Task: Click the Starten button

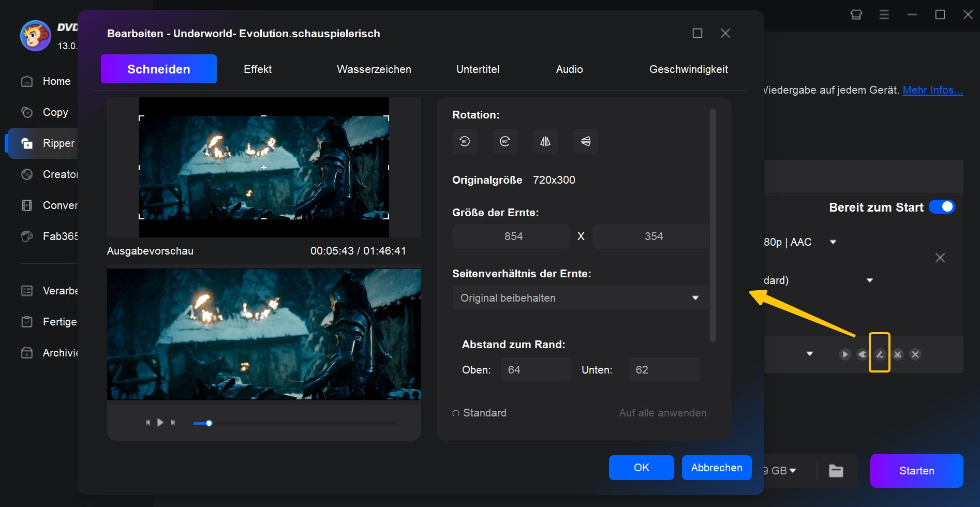Action: [917, 471]
